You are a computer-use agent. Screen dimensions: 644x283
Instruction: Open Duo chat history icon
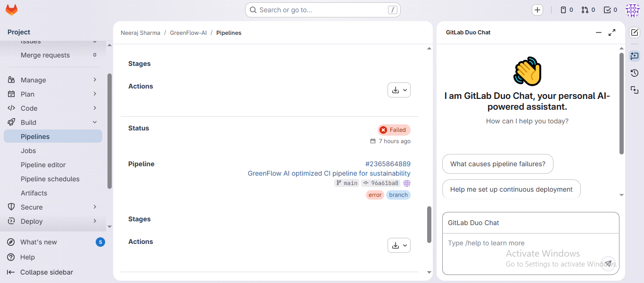635,73
